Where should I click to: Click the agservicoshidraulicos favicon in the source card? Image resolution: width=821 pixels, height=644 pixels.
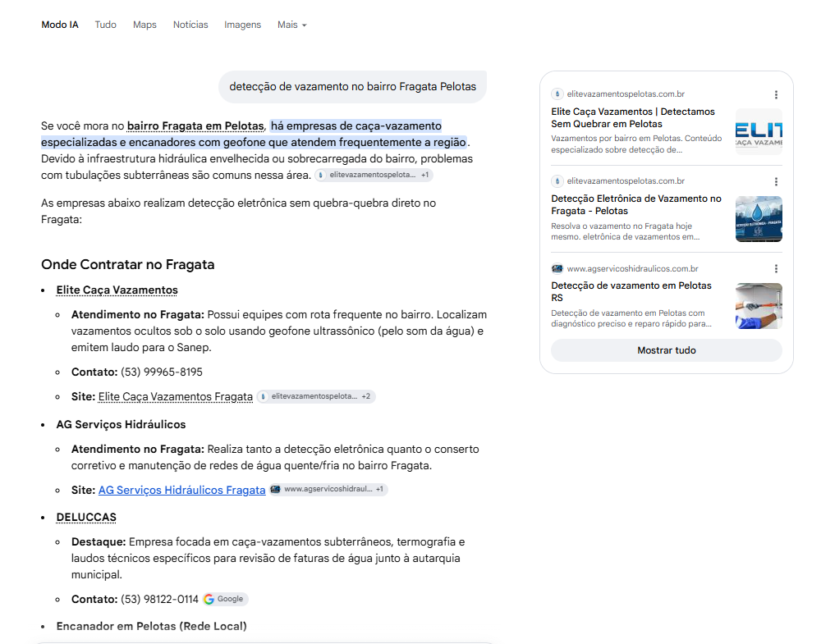pyautogui.click(x=557, y=268)
